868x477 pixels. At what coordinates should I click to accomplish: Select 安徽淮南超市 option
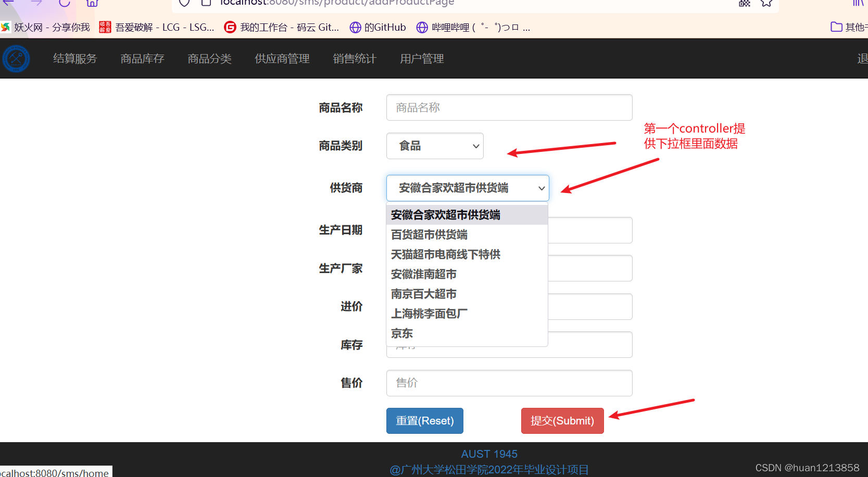tap(467, 274)
